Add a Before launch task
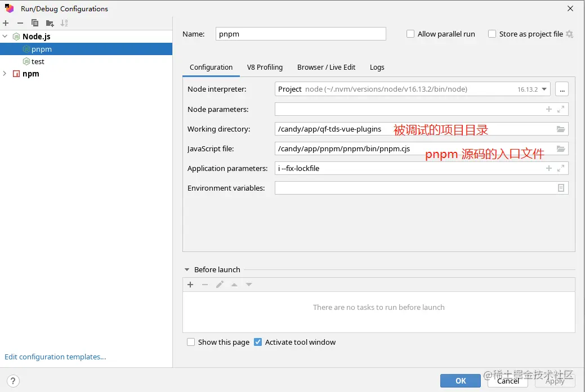Screen dimensions: 585x392 click(190, 285)
